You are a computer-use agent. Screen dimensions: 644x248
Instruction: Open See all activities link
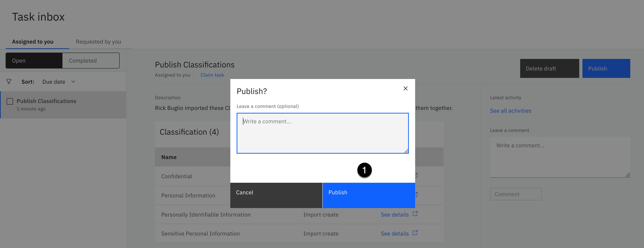click(510, 111)
